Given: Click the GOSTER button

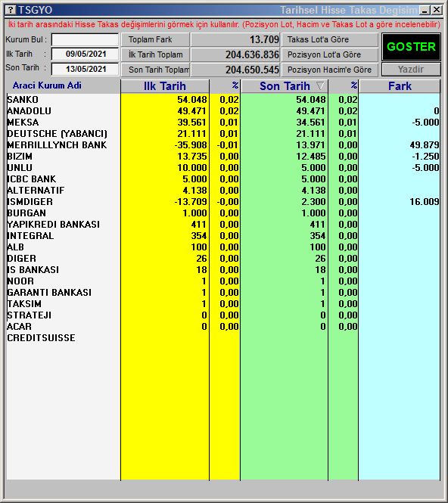Looking at the screenshot, I should [x=411, y=47].
